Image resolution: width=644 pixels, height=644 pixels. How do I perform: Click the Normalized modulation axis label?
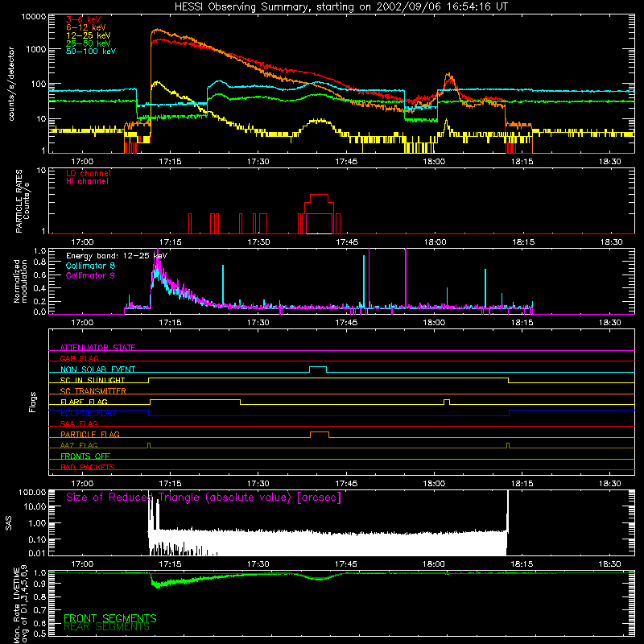(20, 281)
